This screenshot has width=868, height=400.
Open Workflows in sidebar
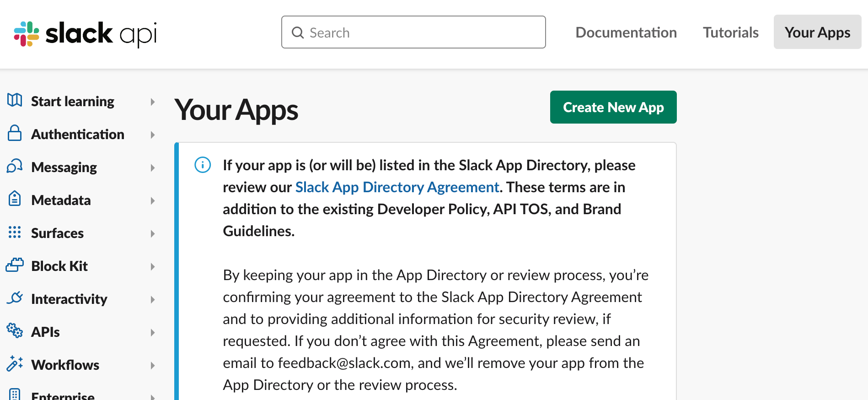coord(65,365)
